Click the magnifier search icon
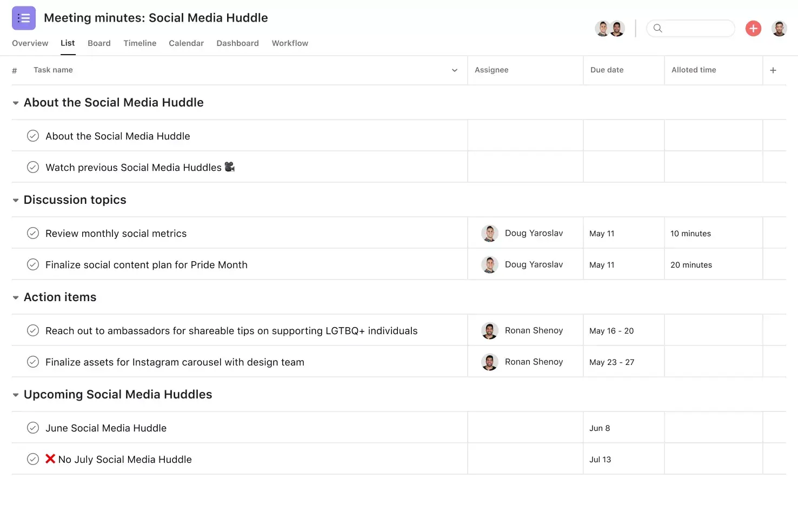The image size is (798, 532). [657, 29]
